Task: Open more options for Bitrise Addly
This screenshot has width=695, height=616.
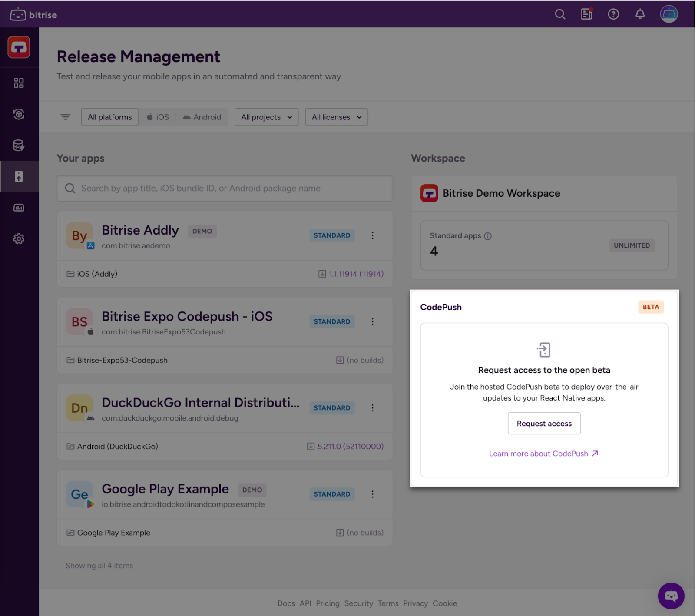Action: pyautogui.click(x=372, y=235)
